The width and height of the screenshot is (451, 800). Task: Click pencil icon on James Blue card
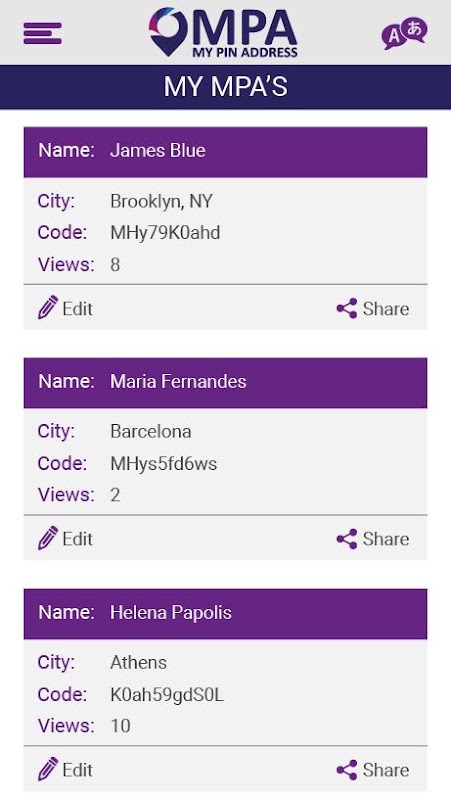tap(48, 308)
